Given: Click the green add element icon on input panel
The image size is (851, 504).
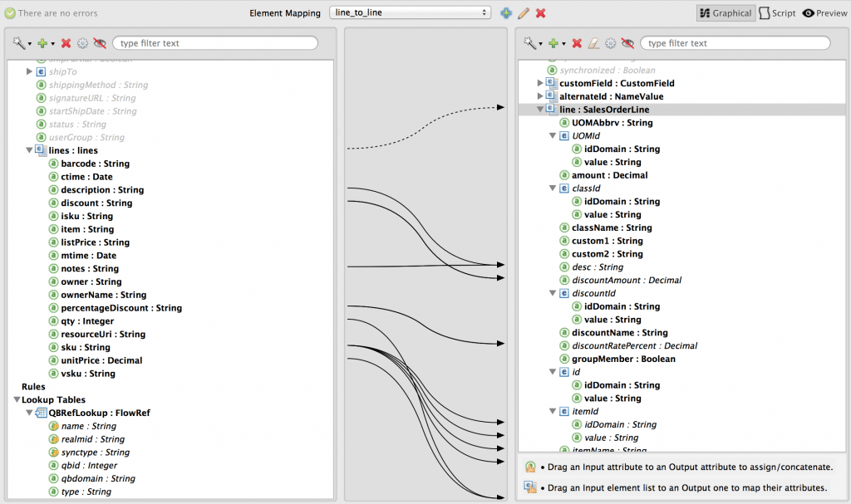Looking at the screenshot, I should pyautogui.click(x=42, y=42).
